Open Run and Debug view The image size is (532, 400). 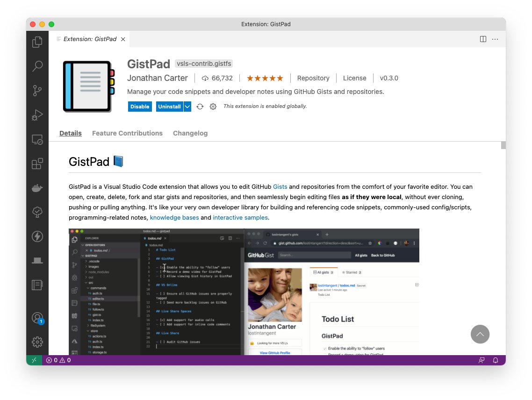pyautogui.click(x=37, y=115)
